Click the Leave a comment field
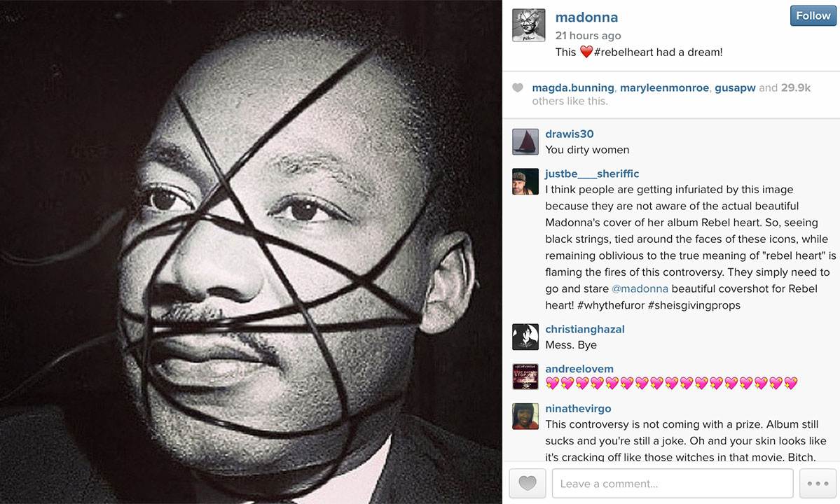Viewport: 840px width, 504px height. pos(673,484)
